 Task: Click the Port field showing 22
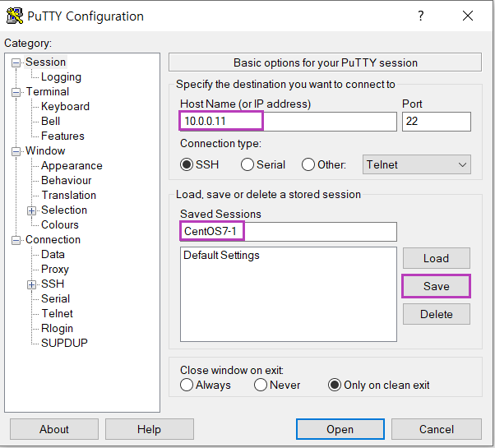[437, 122]
